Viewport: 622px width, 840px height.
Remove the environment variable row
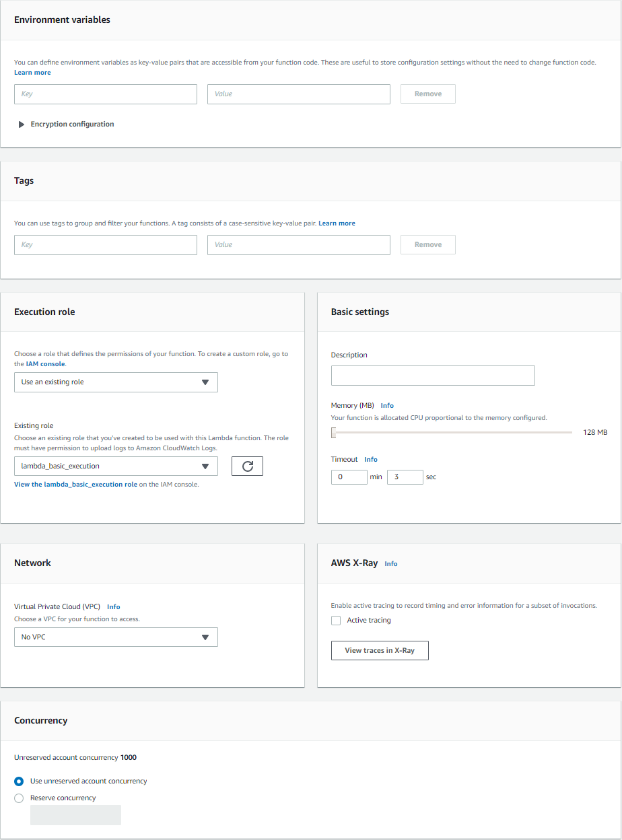[428, 94]
